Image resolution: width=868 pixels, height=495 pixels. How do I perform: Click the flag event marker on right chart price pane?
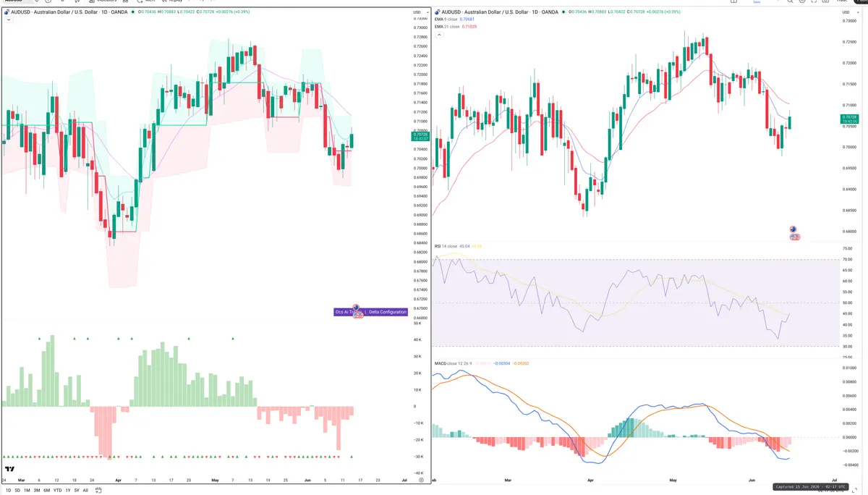(794, 229)
